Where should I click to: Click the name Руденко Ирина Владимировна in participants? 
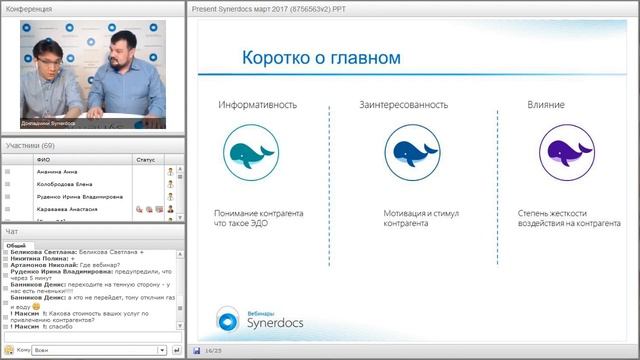point(80,197)
